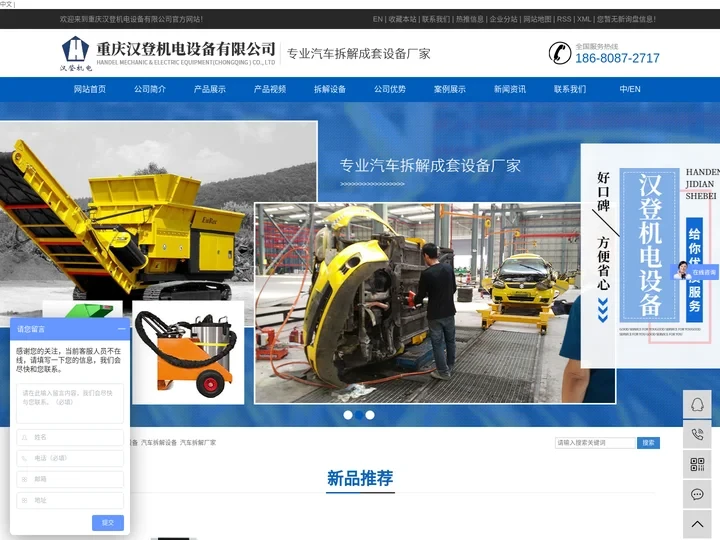Focus the 地址 address field
This screenshot has height=540, width=720.
click(x=70, y=500)
